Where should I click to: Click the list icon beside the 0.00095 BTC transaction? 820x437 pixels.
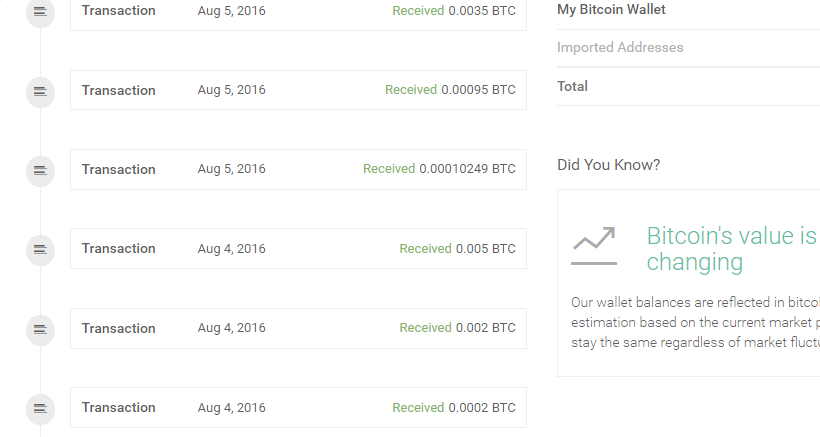coord(40,91)
